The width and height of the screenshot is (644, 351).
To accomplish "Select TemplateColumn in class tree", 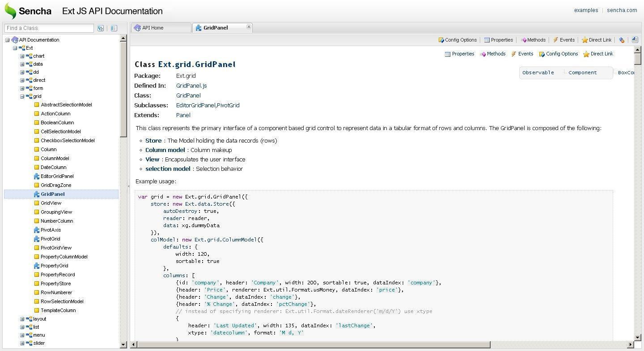I will [58, 310].
